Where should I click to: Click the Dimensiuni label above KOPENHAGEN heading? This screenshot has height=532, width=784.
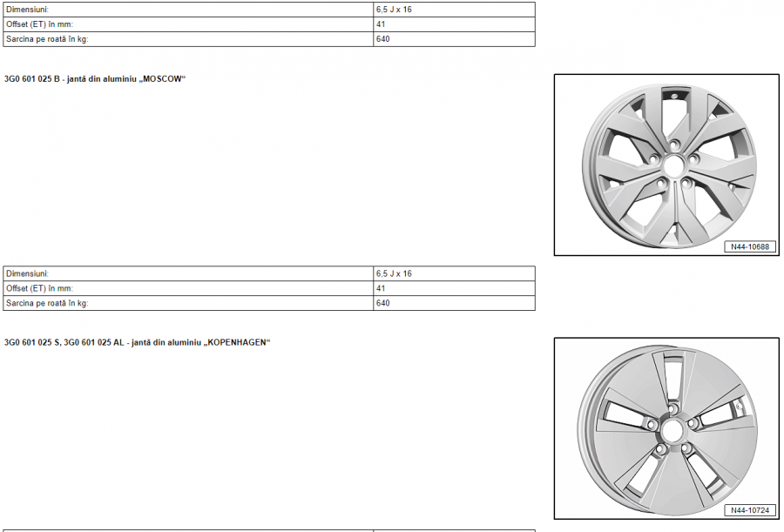point(28,273)
